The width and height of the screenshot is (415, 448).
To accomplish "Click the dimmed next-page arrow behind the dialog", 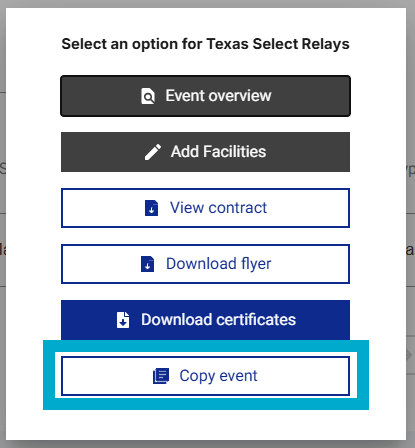I will coord(409,355).
